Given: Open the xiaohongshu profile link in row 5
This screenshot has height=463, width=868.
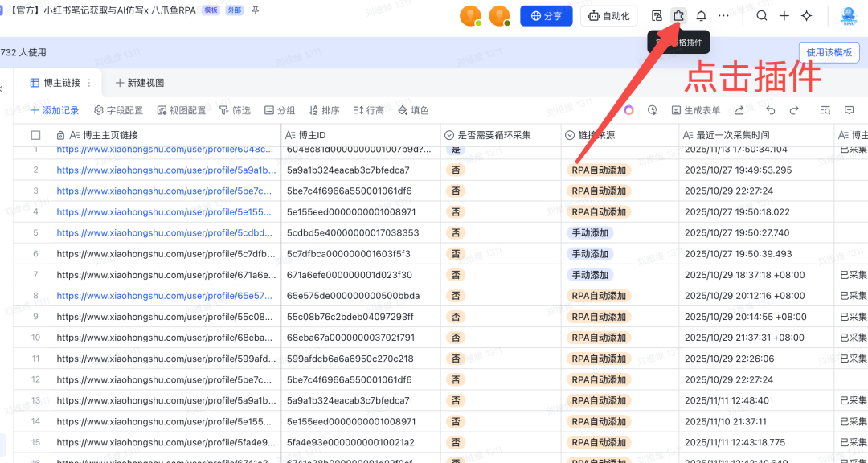Looking at the screenshot, I should click(x=137, y=232).
